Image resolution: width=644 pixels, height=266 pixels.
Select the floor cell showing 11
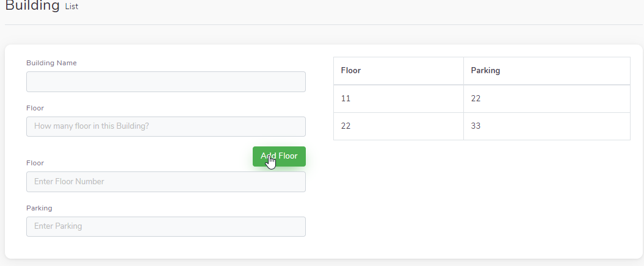[x=399, y=99]
